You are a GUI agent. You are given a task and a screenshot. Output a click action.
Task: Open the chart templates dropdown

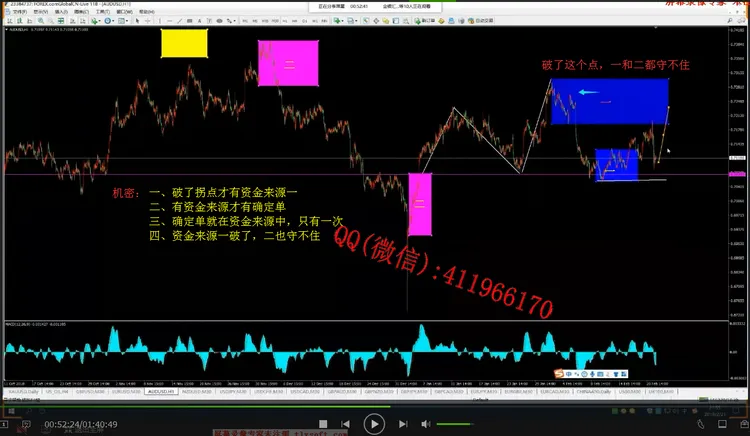coord(123,21)
